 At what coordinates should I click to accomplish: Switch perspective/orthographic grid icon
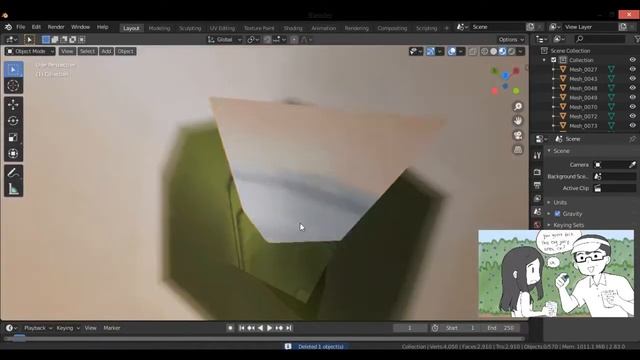(x=518, y=149)
